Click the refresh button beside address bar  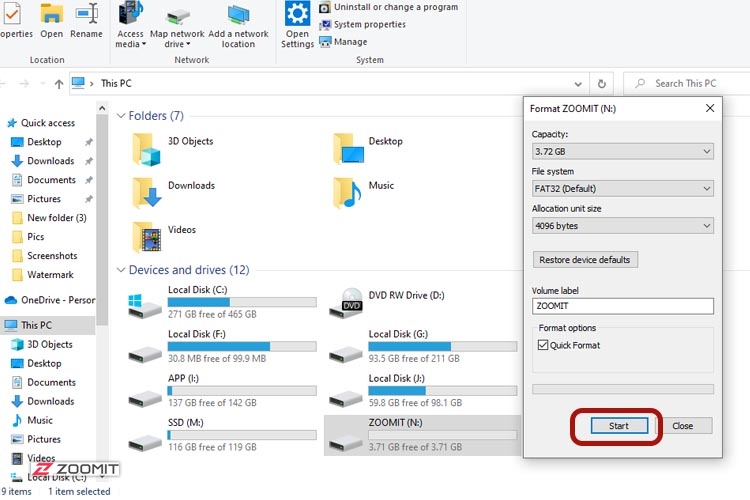pos(601,84)
